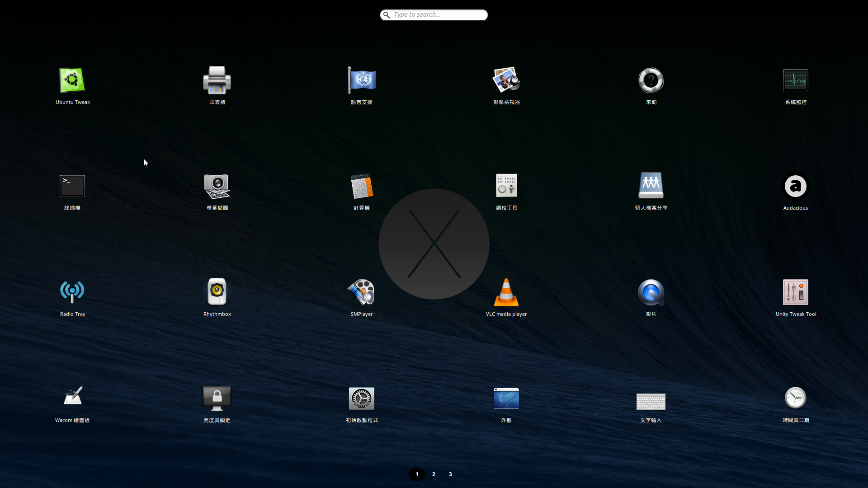Image resolution: width=868 pixels, height=488 pixels.
Task: Open text entry (文字輸入) keyboard icon
Action: tap(651, 401)
